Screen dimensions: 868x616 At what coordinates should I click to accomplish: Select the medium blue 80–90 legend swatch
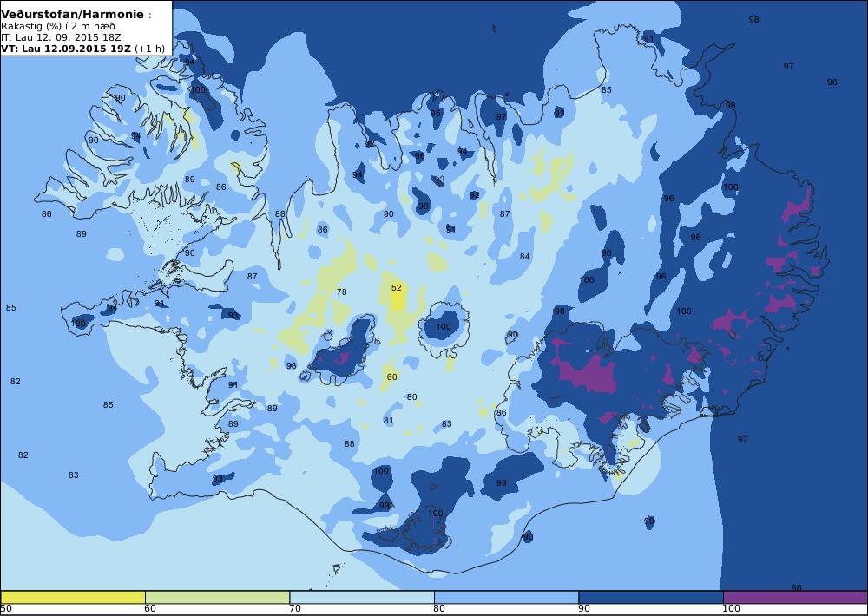pyautogui.click(x=507, y=597)
